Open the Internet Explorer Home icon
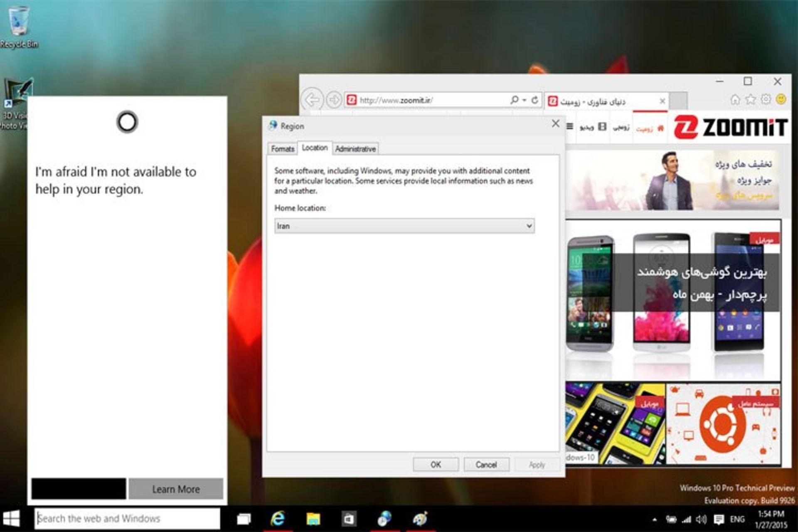Screen dimensions: 798x532 [x=735, y=99]
